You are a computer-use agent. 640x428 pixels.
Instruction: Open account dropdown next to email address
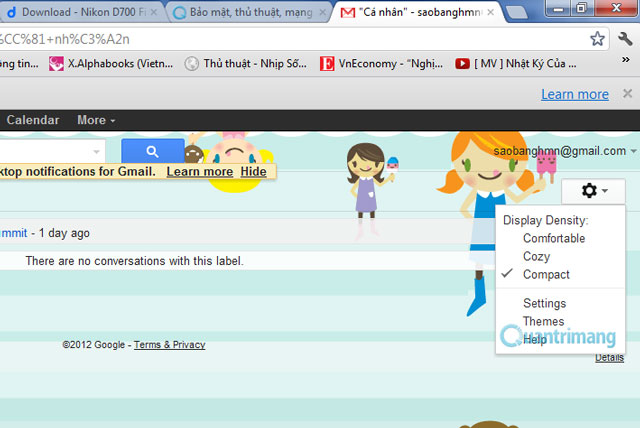[633, 151]
